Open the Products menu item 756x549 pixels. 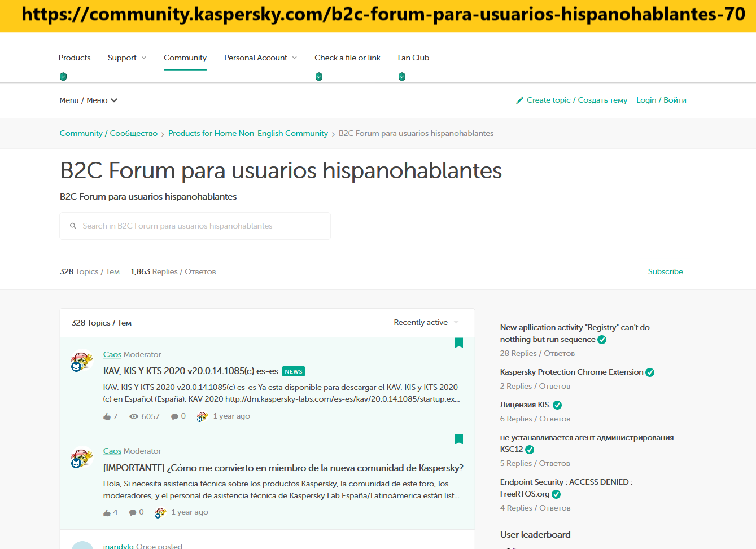75,58
